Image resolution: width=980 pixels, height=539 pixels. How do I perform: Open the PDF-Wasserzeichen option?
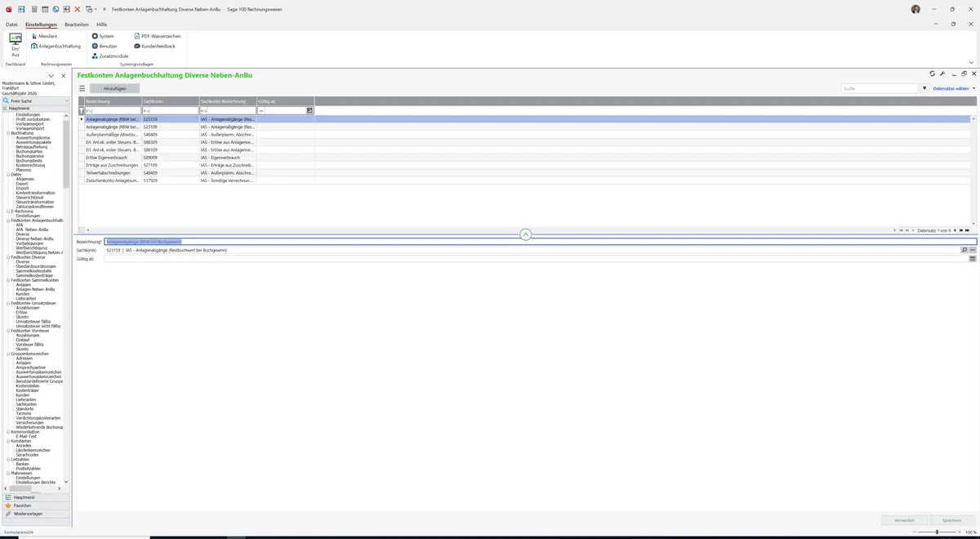[157, 36]
